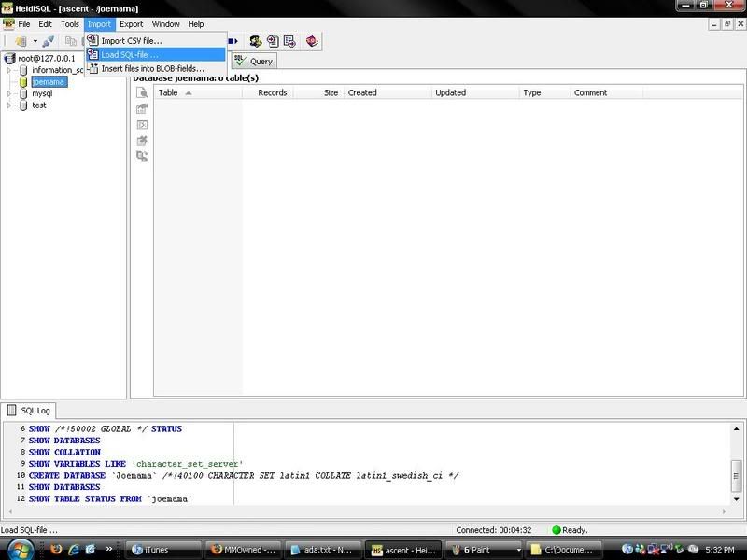
Task: Open the Windows Start orb
Action: 19,550
